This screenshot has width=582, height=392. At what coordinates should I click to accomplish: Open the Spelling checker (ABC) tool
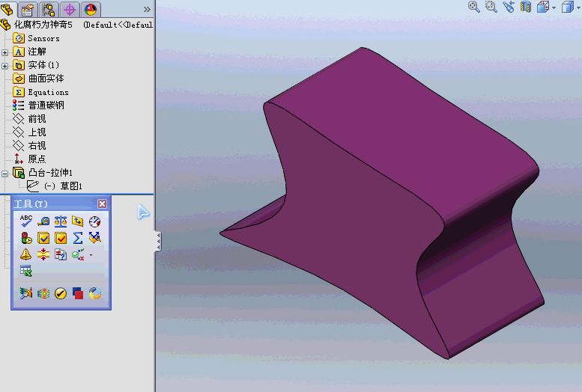click(26, 221)
